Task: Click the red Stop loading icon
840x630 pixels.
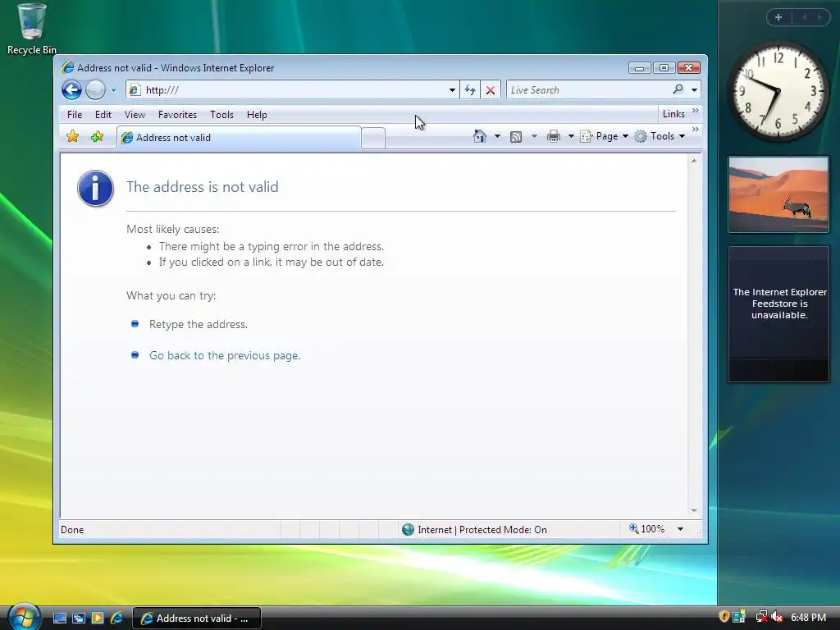Action: (x=491, y=90)
